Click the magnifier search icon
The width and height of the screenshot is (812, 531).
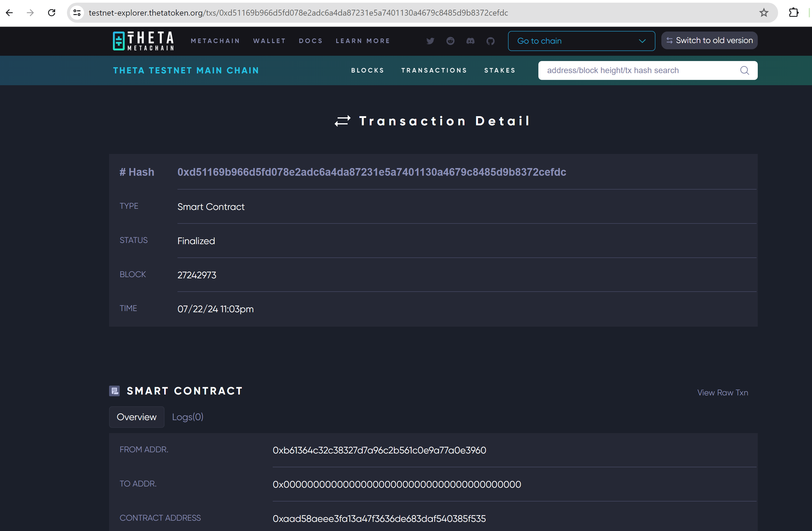[744, 70]
